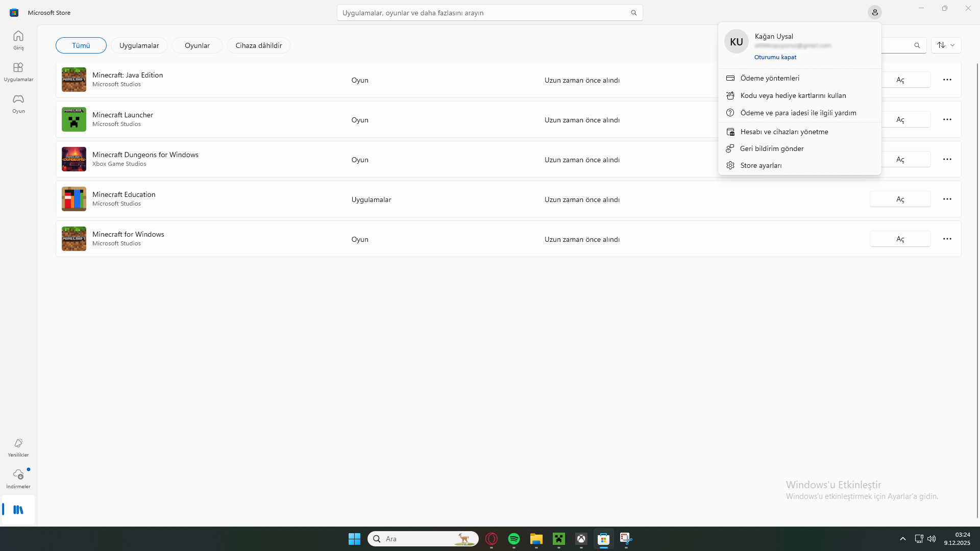The width and height of the screenshot is (980, 551).
Task: Open the İndirmeler downloads icon
Action: (18, 479)
